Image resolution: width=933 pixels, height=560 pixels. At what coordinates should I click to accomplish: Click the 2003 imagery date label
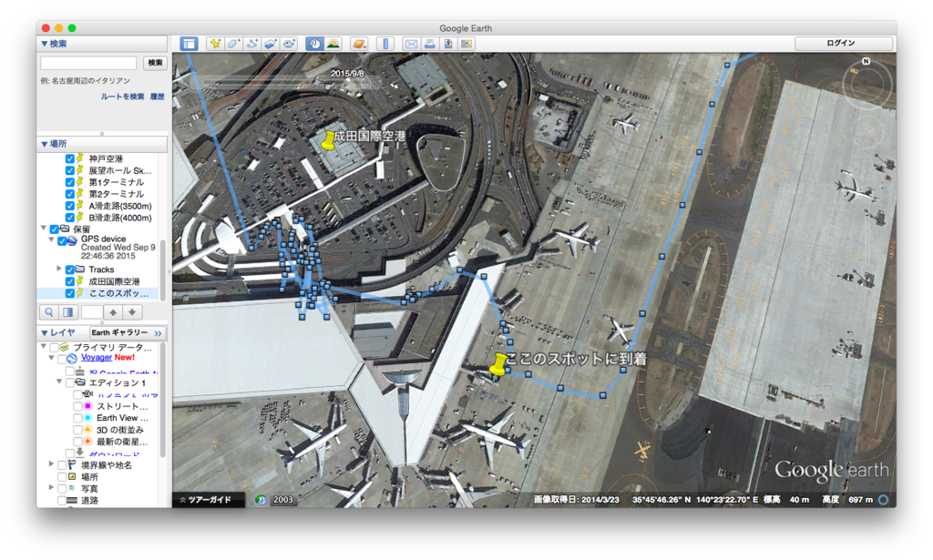(x=283, y=500)
